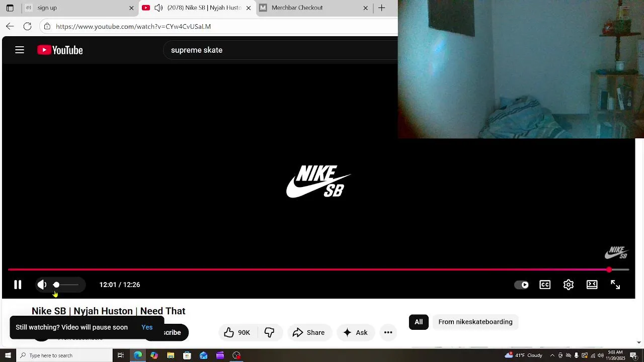Select the All filter chip
The width and height of the screenshot is (644, 362).
(x=419, y=322)
